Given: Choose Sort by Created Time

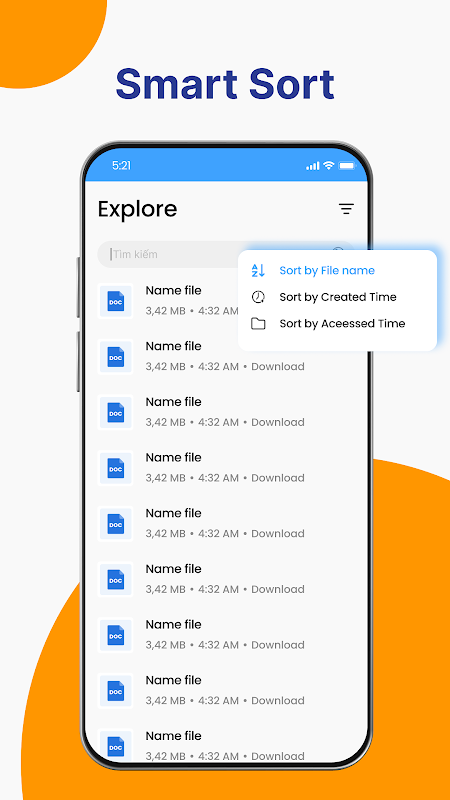Looking at the screenshot, I should click(338, 297).
